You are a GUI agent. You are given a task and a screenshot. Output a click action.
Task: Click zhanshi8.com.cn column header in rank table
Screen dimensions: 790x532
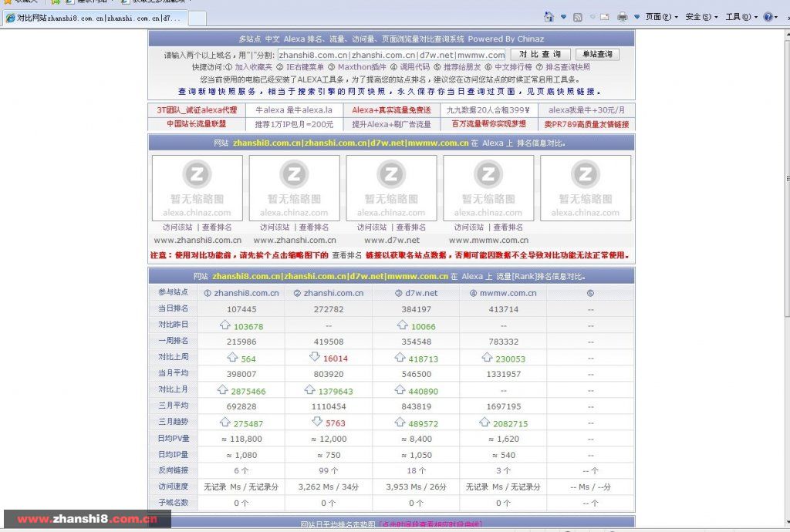point(241,293)
